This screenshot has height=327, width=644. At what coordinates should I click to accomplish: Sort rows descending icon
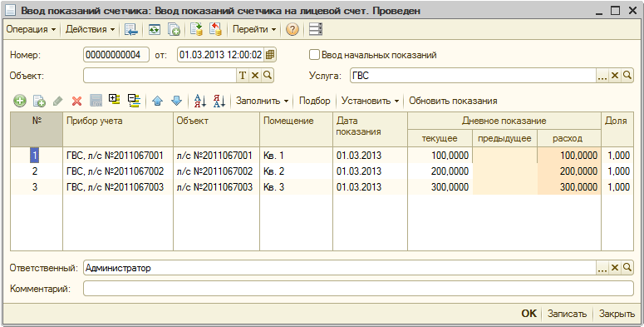coord(219,101)
